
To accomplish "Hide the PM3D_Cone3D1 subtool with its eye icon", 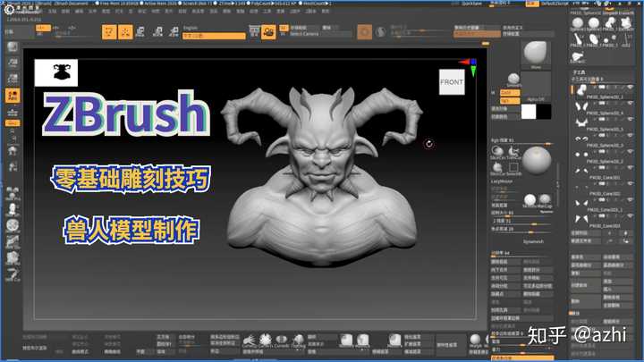I will tap(630, 168).
